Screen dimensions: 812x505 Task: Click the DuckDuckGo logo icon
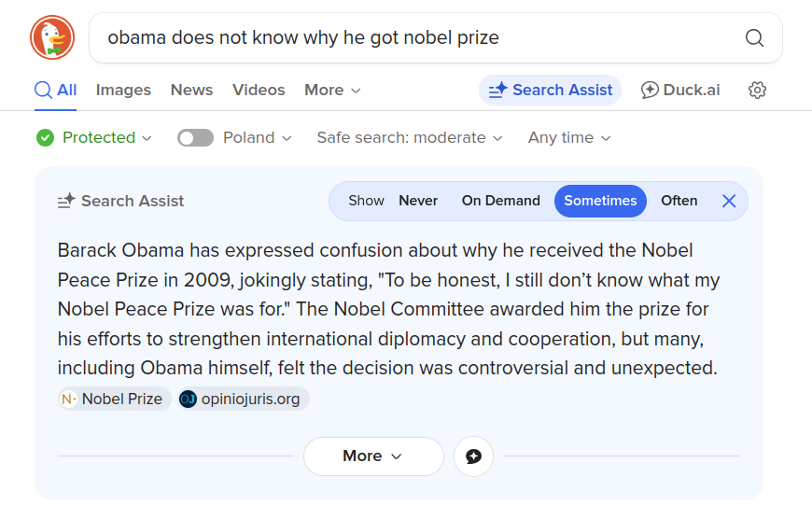[x=52, y=38]
